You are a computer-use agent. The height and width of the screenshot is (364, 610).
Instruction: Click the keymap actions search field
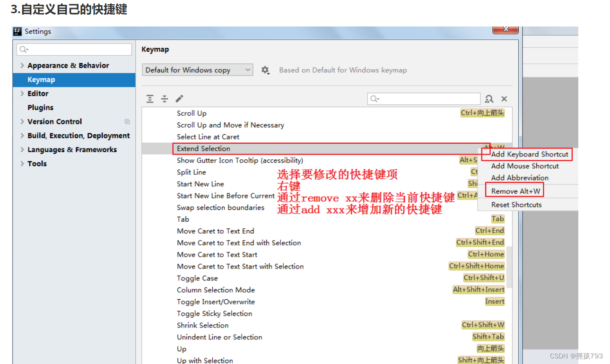point(424,99)
